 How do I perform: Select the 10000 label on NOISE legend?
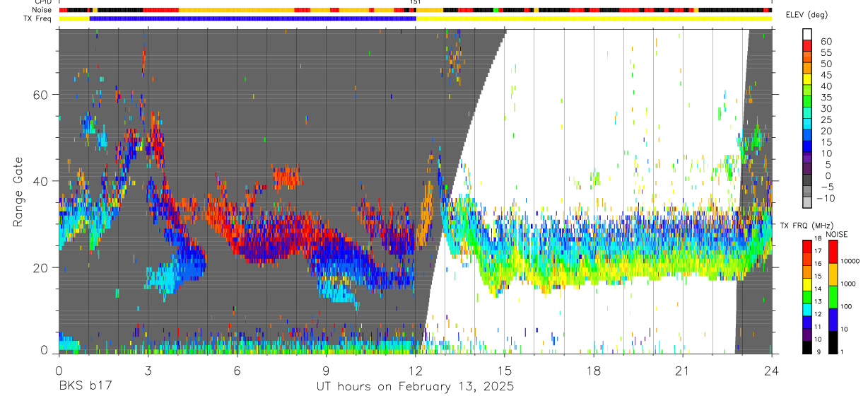tap(849, 261)
